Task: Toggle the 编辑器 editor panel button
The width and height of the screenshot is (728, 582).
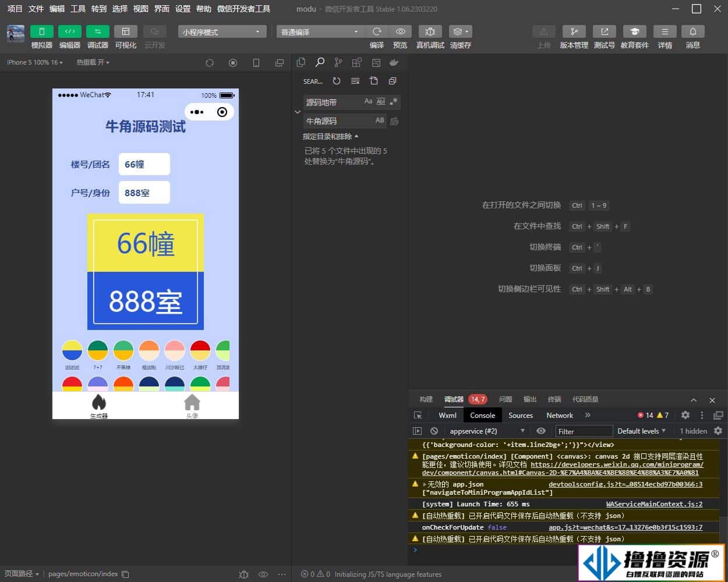Action: coord(70,31)
